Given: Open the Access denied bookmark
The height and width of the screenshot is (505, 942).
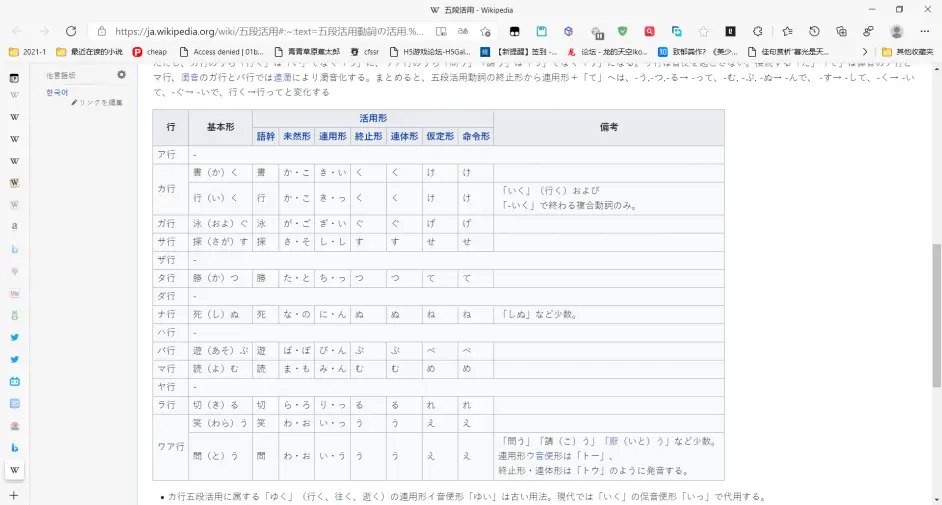Looking at the screenshot, I should coord(221,52).
